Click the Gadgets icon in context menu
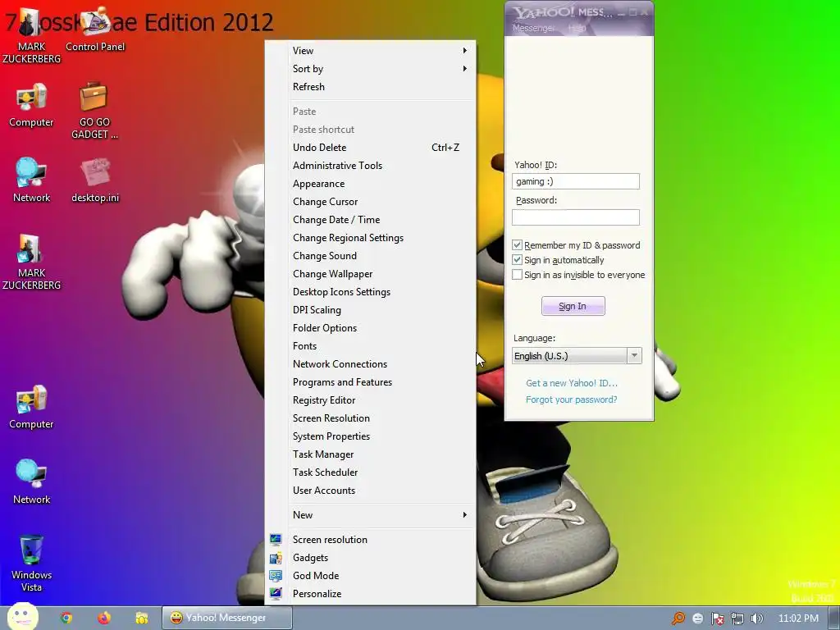This screenshot has height=630, width=840. click(276, 558)
